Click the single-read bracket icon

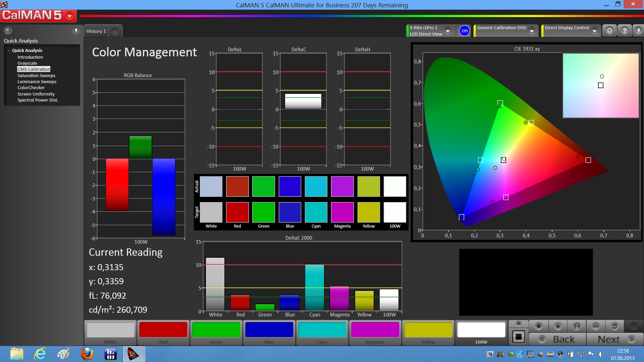coord(577,326)
